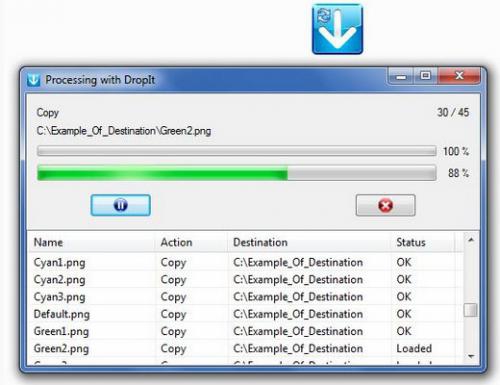The image size is (500, 385).
Task: Click the OK status of Cyan1.png
Action: tap(404, 262)
